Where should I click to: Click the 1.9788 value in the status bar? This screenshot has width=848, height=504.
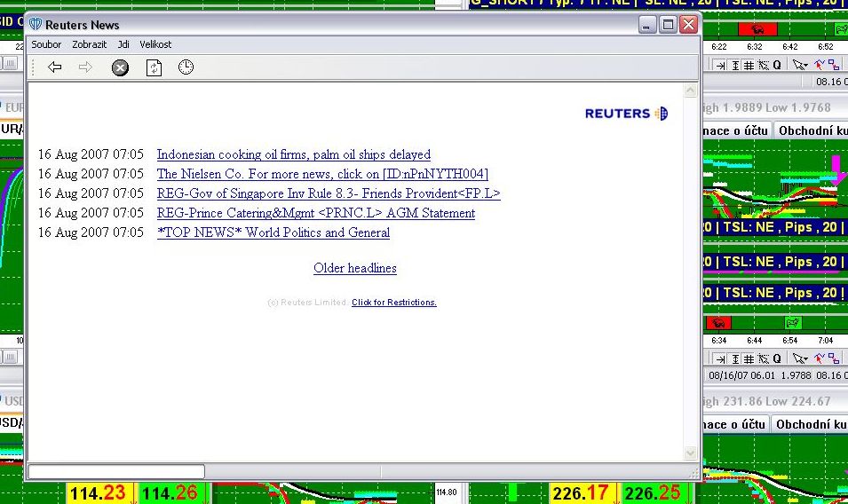[x=796, y=375]
